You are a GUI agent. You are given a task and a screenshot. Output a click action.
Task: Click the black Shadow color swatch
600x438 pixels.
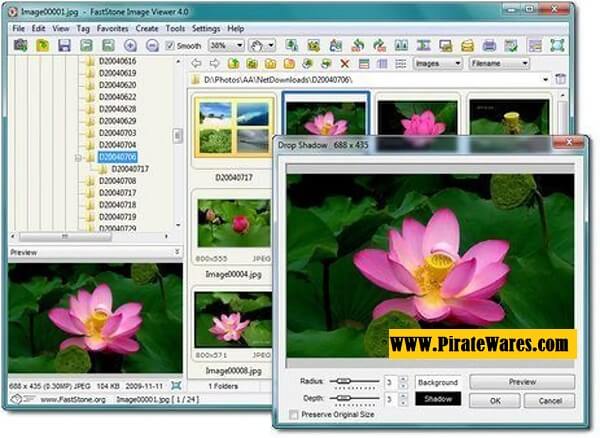[437, 400]
